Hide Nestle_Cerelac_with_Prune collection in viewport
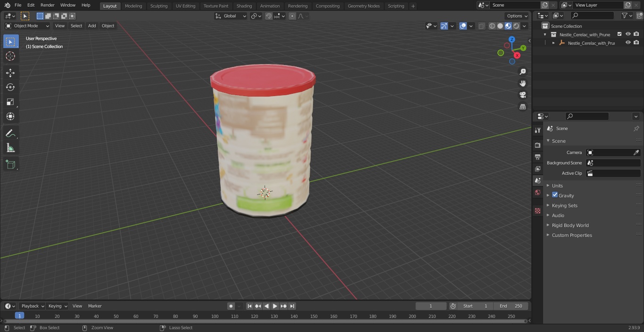The width and height of the screenshot is (644, 332). point(628,34)
